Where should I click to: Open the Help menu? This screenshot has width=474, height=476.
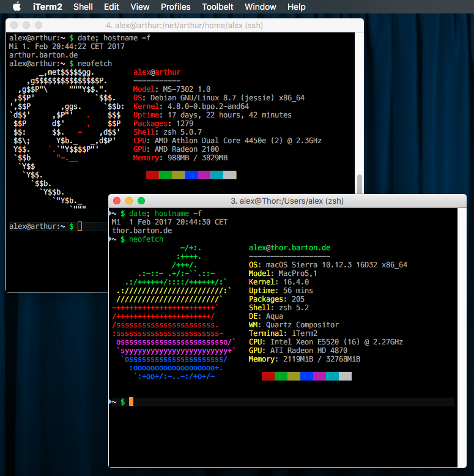click(x=297, y=7)
